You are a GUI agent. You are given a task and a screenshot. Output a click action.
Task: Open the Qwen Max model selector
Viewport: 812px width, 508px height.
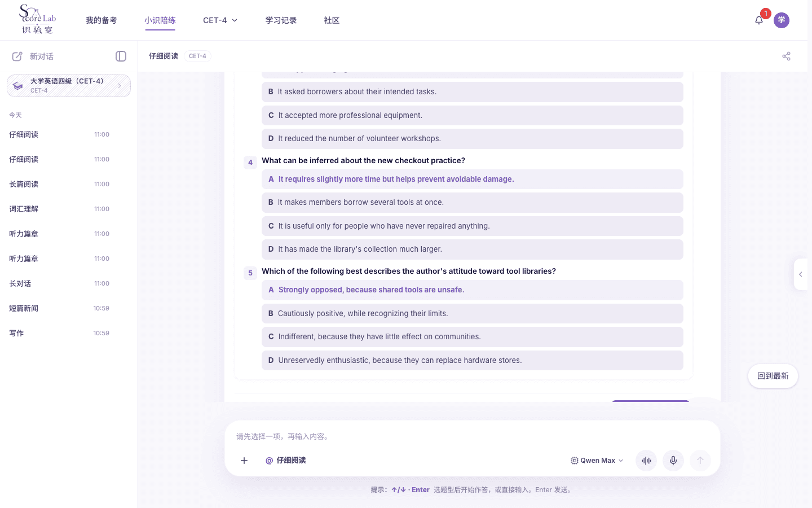[597, 461]
